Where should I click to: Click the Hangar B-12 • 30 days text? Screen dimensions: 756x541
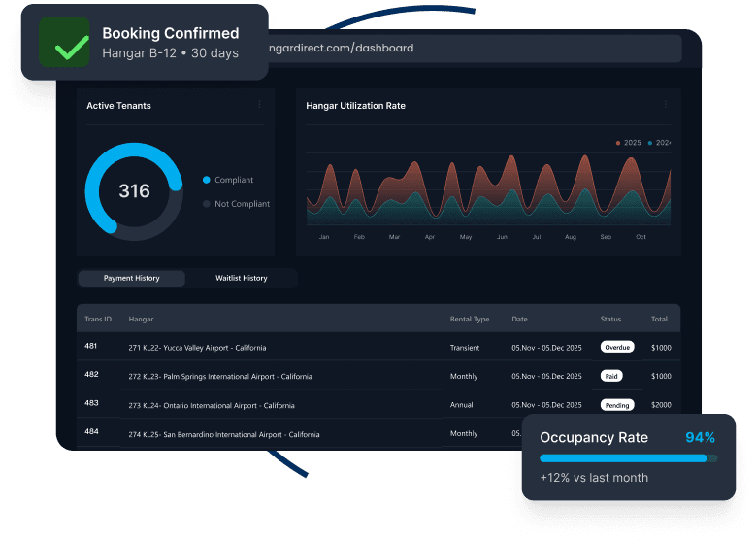170,53
